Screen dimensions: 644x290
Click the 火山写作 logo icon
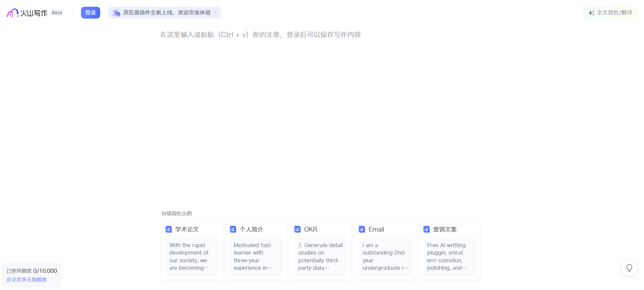[x=12, y=13]
